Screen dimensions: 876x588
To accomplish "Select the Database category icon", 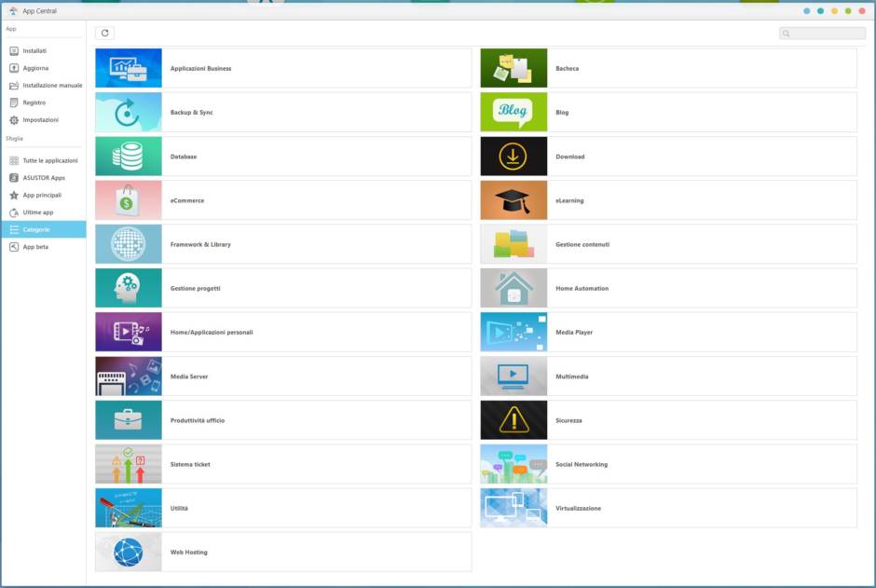I will pos(128,157).
